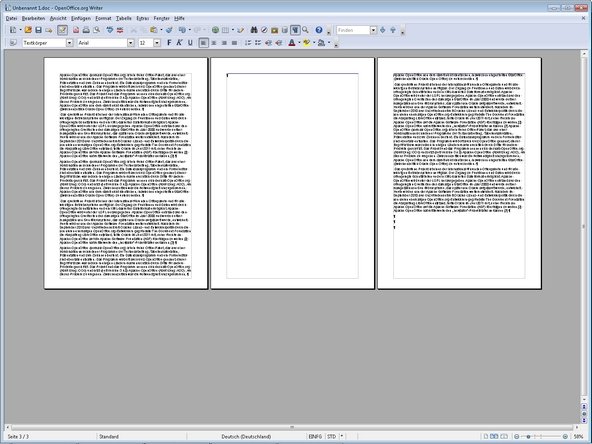Toggle bulleted list on or off
Image resolution: width=592 pixels, height=444 pixels.
pyautogui.click(x=258, y=43)
